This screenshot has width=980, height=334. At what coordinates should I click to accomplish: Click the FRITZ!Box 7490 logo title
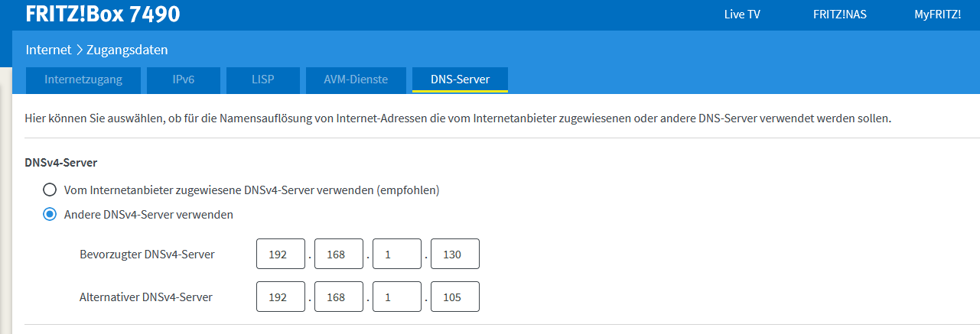coord(103,14)
